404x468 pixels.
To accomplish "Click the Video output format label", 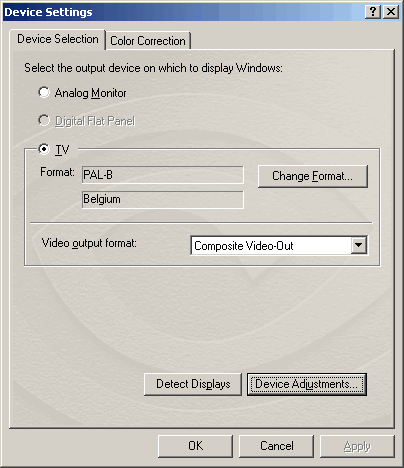I will [89, 243].
